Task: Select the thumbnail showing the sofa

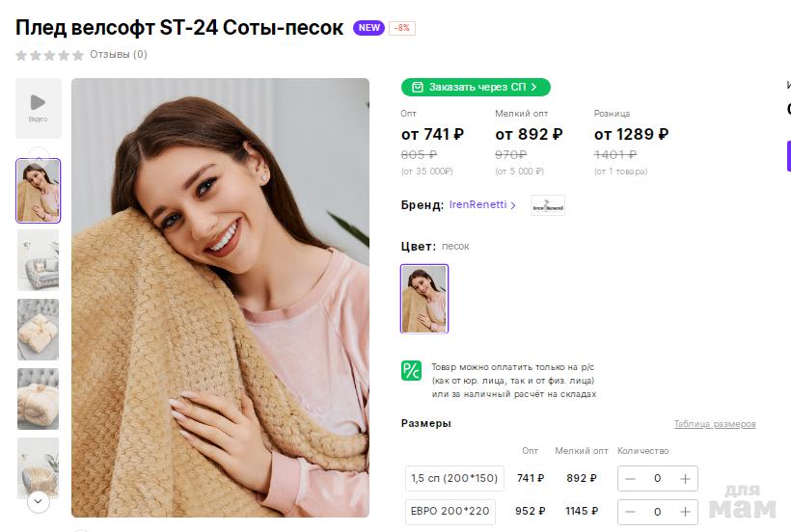Action: tap(39, 260)
